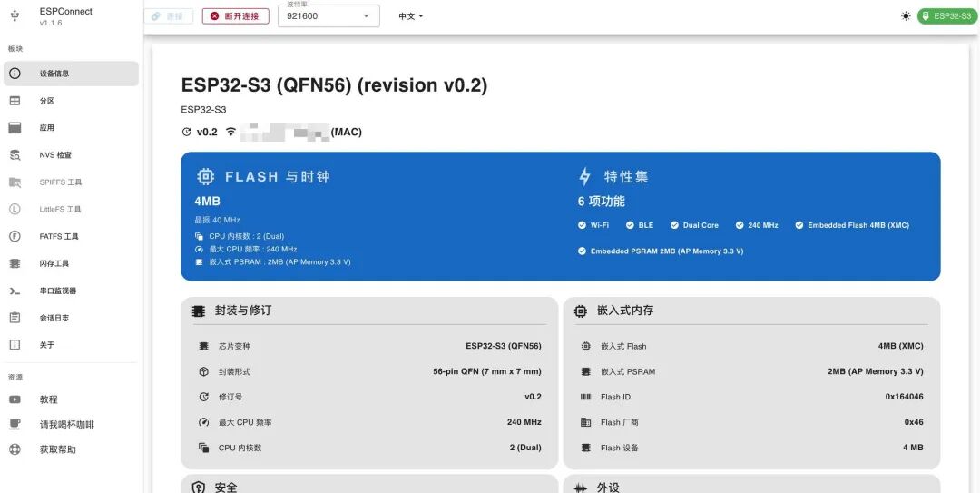The height and width of the screenshot is (493, 980).
Task: Click the Embedded Flash 4MB (XMC) chip
Action: click(x=852, y=225)
